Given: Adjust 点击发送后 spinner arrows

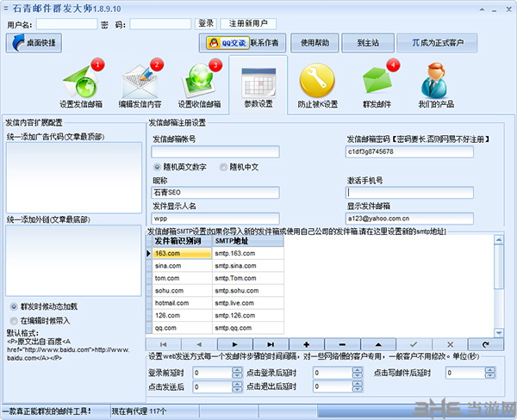Looking at the screenshot, I should [237, 386].
